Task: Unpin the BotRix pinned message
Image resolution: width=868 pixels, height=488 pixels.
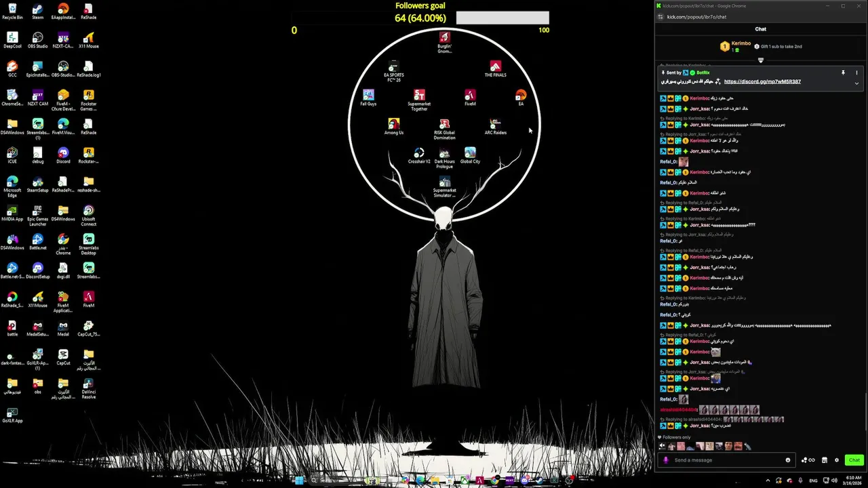Action: click(843, 73)
